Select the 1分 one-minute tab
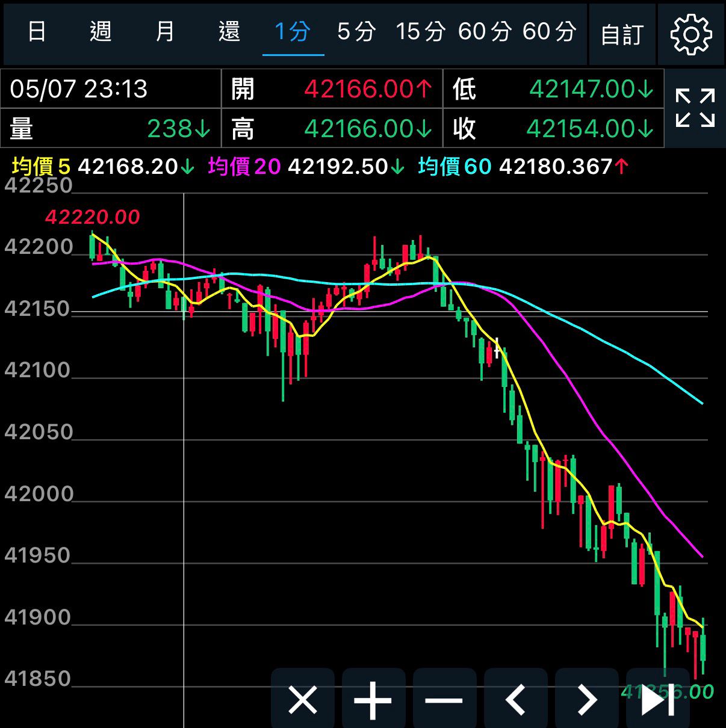The image size is (726, 728). click(293, 31)
